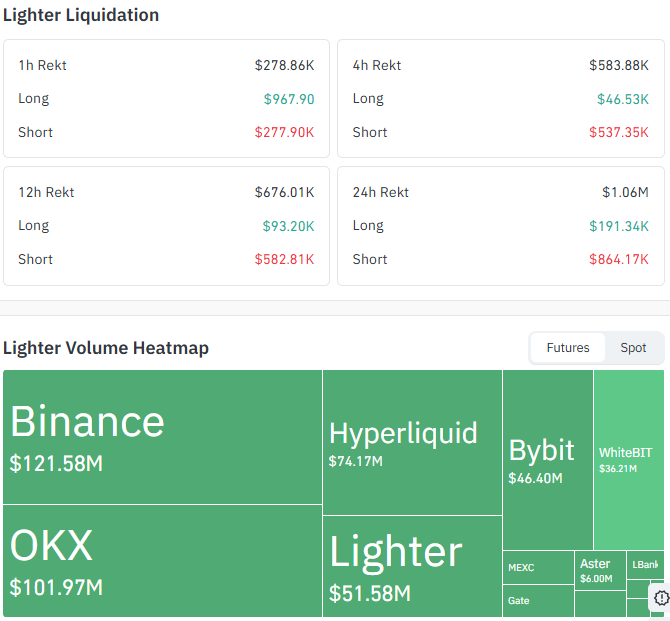Click the 1h Rekt label
The width and height of the screenshot is (670, 621).
point(42,65)
